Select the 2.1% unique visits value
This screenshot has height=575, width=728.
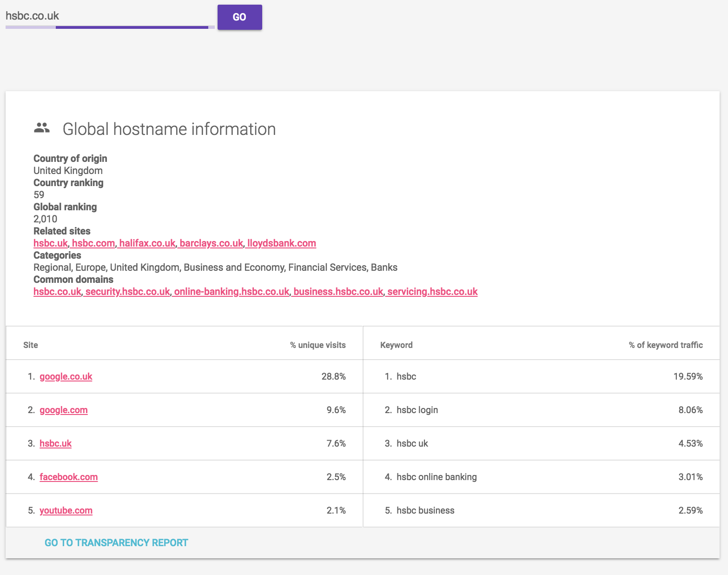click(336, 510)
